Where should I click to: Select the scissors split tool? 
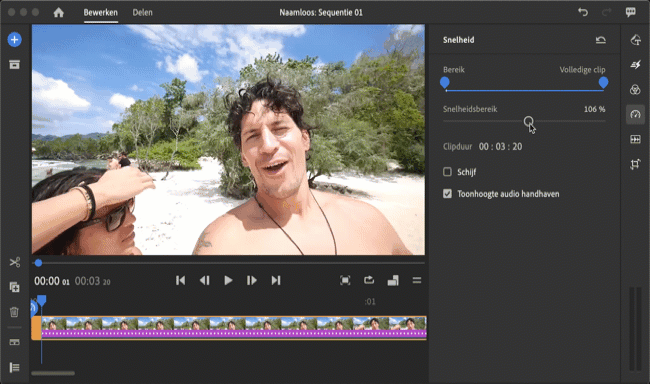pyautogui.click(x=15, y=262)
